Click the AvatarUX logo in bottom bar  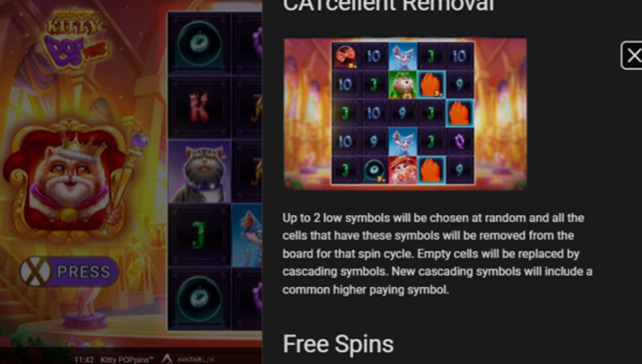pyautogui.click(x=188, y=359)
